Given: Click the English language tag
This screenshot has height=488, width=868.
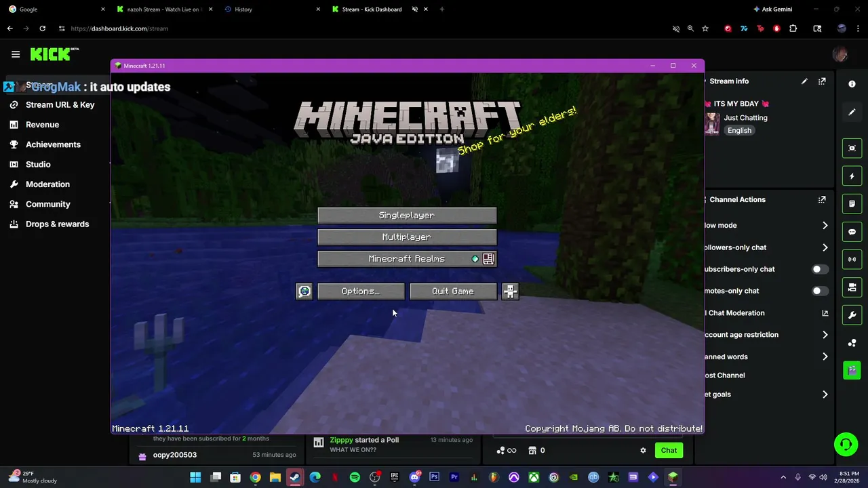Looking at the screenshot, I should coord(739,131).
